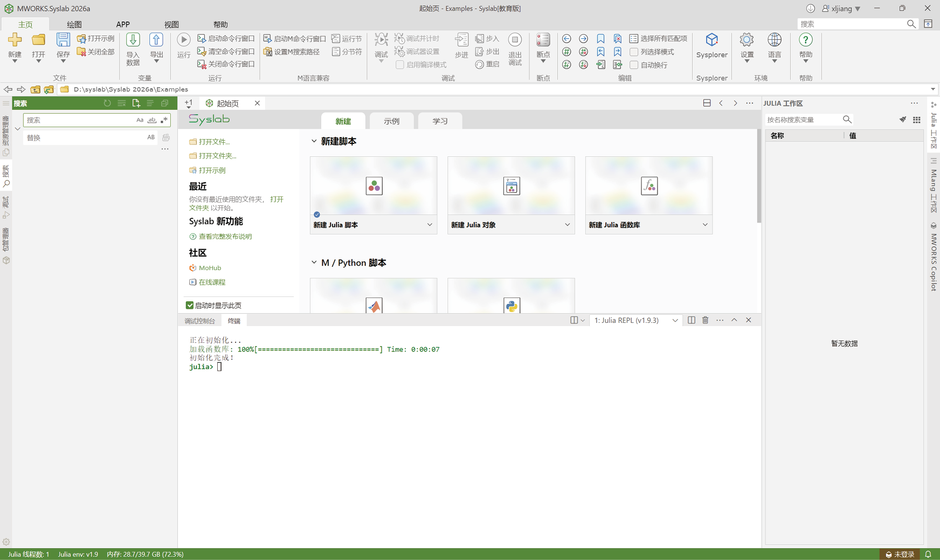Toggle the 列选择模式 checkbox

point(634,52)
